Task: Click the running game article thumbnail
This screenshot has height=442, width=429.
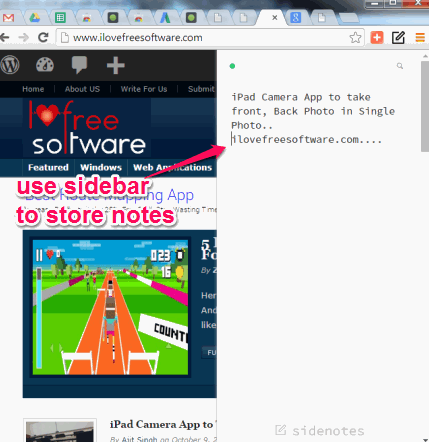Action: click(x=110, y=307)
